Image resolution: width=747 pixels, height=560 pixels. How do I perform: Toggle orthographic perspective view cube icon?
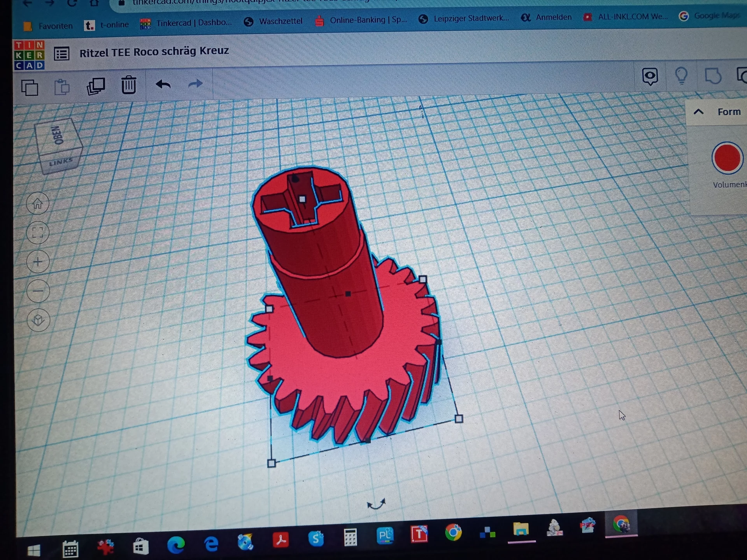[x=38, y=320]
